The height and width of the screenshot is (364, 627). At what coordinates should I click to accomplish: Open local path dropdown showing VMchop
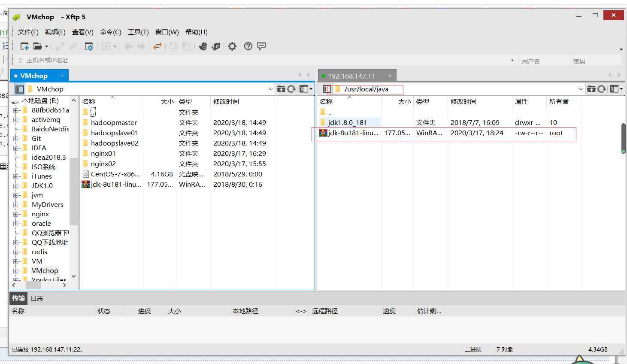pos(270,89)
